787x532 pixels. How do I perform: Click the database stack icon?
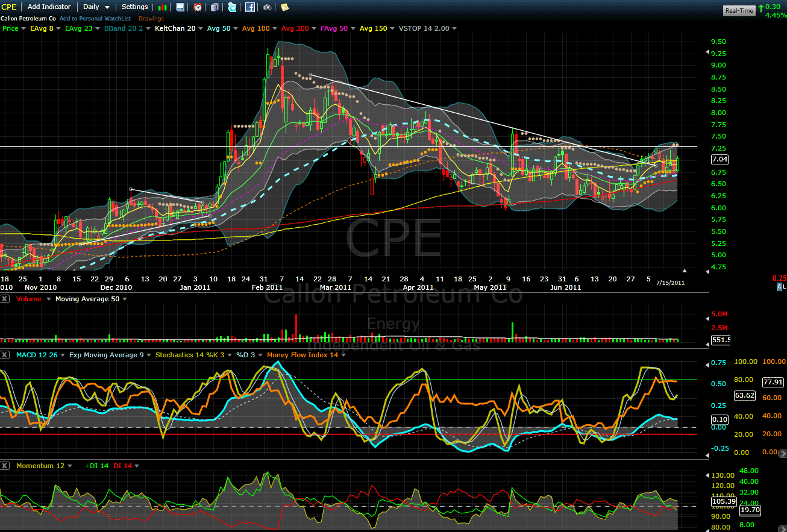[x=215, y=7]
